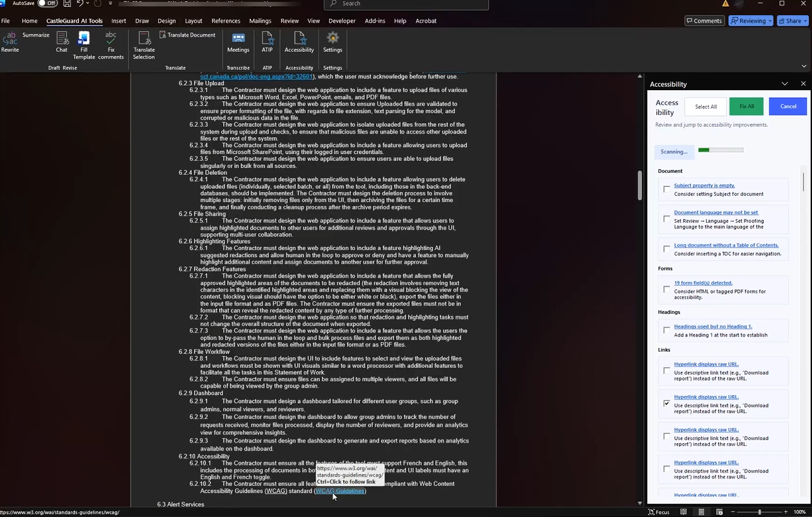Run the Fix comments tool
Image resolution: width=812 pixels, height=517 pixels.
(x=111, y=42)
